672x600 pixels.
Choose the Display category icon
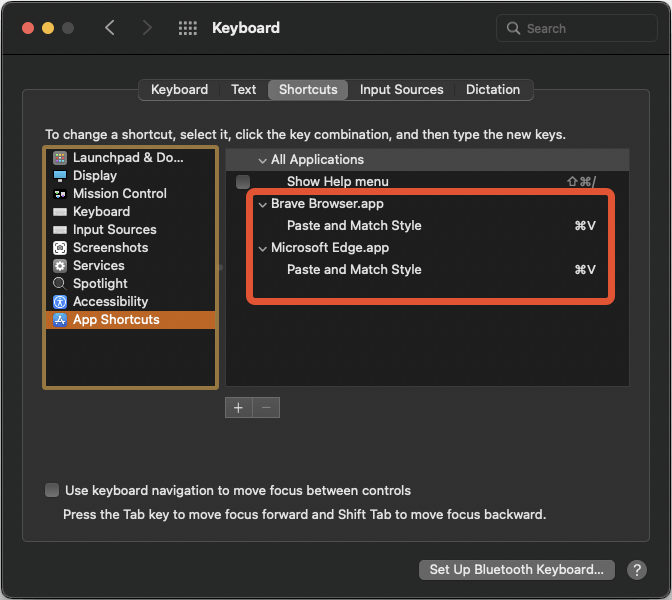[x=60, y=176]
